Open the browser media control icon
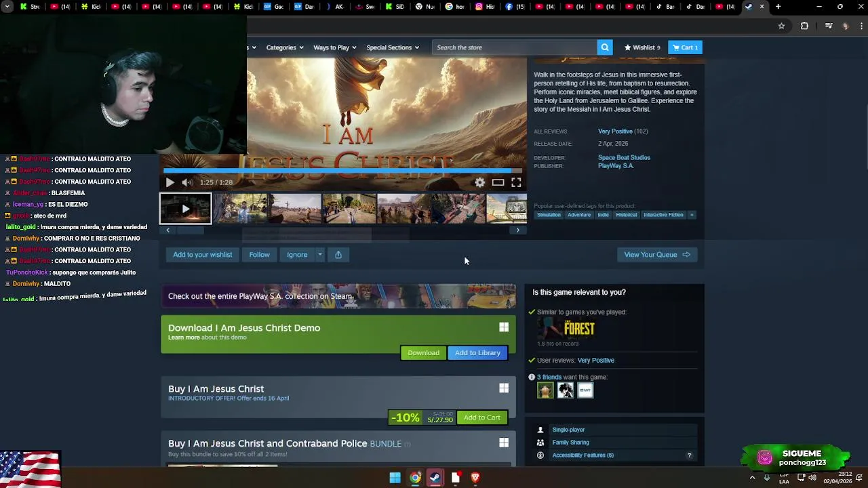The width and height of the screenshot is (868, 488). (x=828, y=26)
